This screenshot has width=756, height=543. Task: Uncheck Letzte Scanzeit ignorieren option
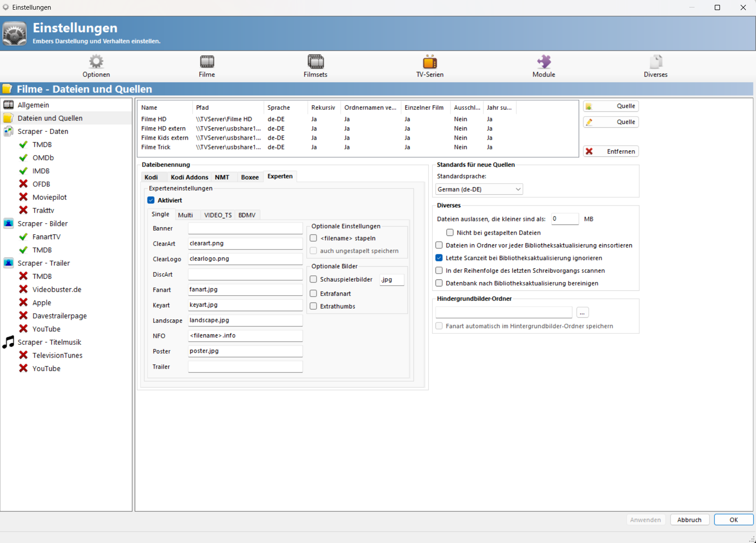click(x=439, y=258)
